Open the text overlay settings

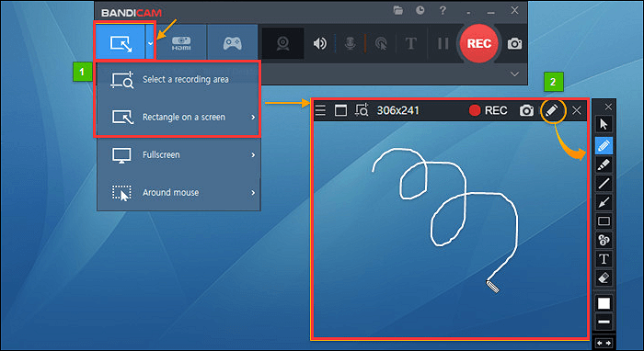[410, 43]
